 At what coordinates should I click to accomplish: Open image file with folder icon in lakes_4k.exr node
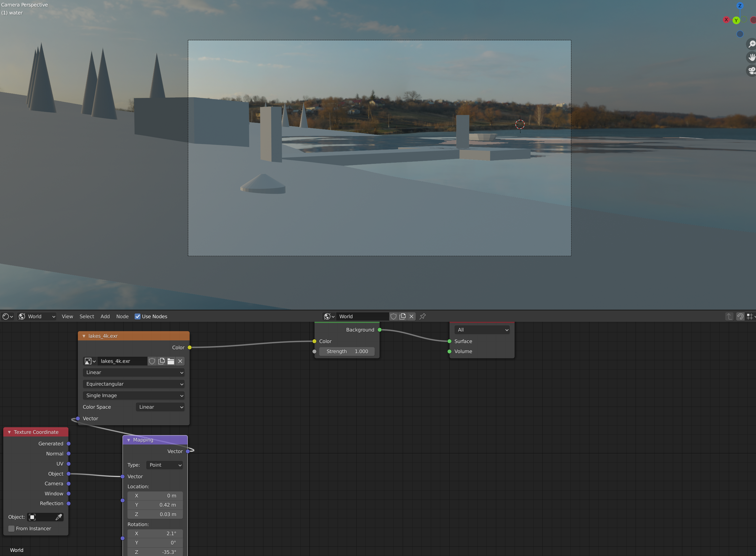[x=171, y=361]
